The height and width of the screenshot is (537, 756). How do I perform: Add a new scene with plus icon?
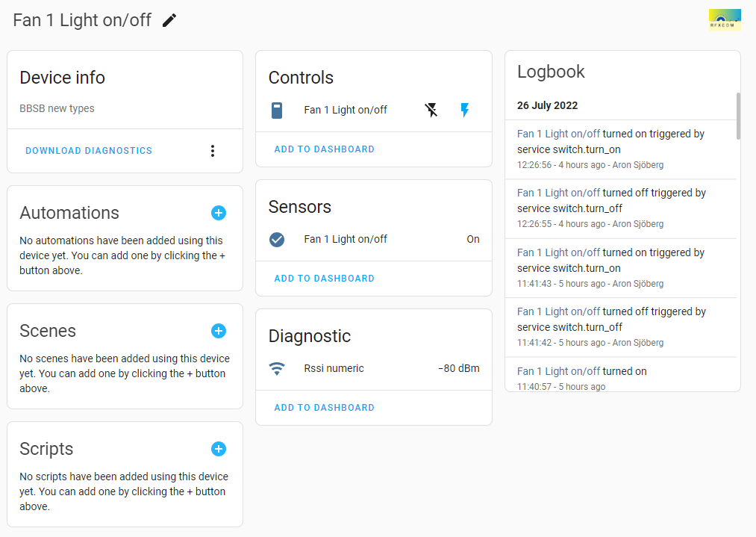(218, 331)
